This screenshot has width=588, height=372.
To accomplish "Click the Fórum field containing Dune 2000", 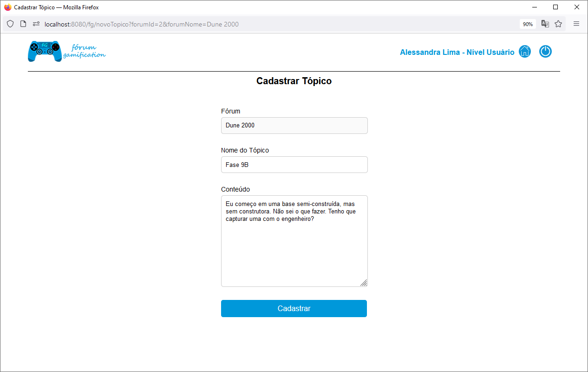I will pos(294,126).
